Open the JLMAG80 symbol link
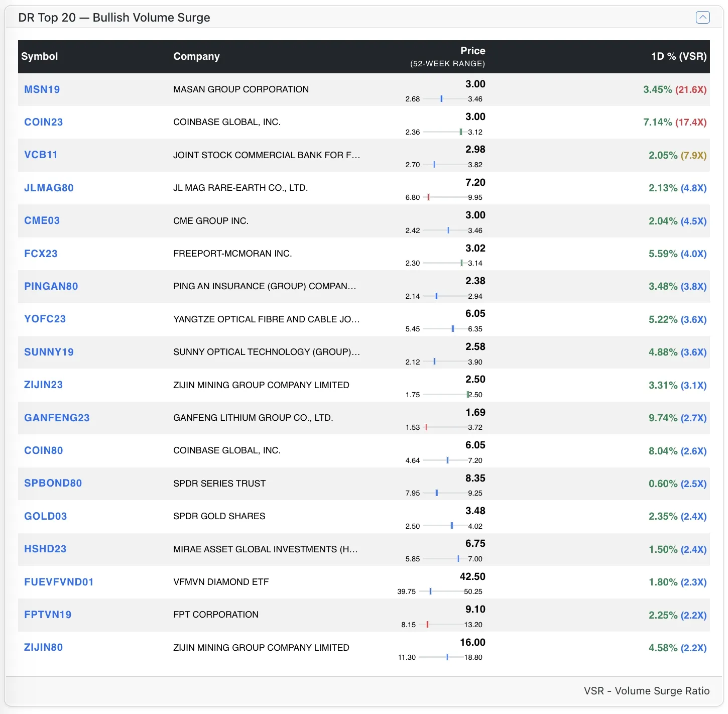Screen dimensions: 728x714 pyautogui.click(x=49, y=188)
